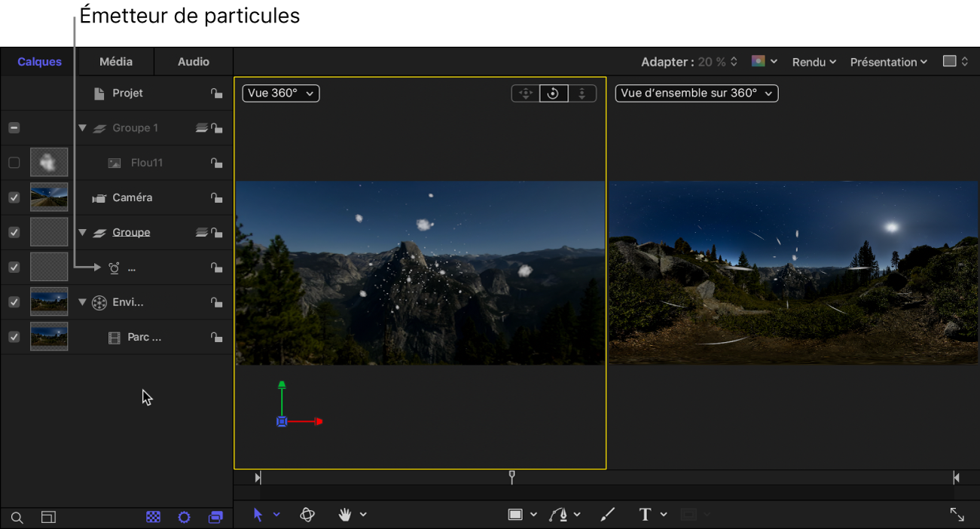Select the Pan hand tool

(345, 515)
